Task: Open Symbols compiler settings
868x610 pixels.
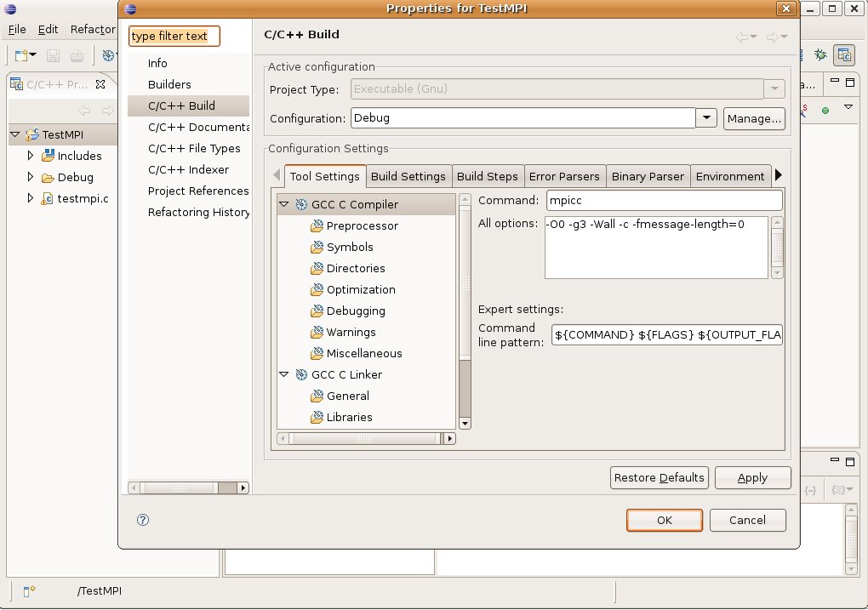Action: [349, 247]
